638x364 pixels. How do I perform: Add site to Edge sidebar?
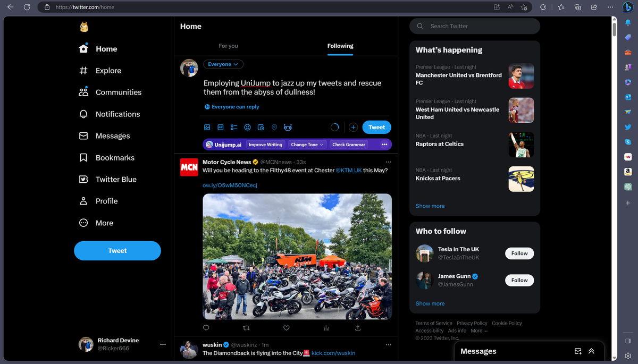[628, 203]
